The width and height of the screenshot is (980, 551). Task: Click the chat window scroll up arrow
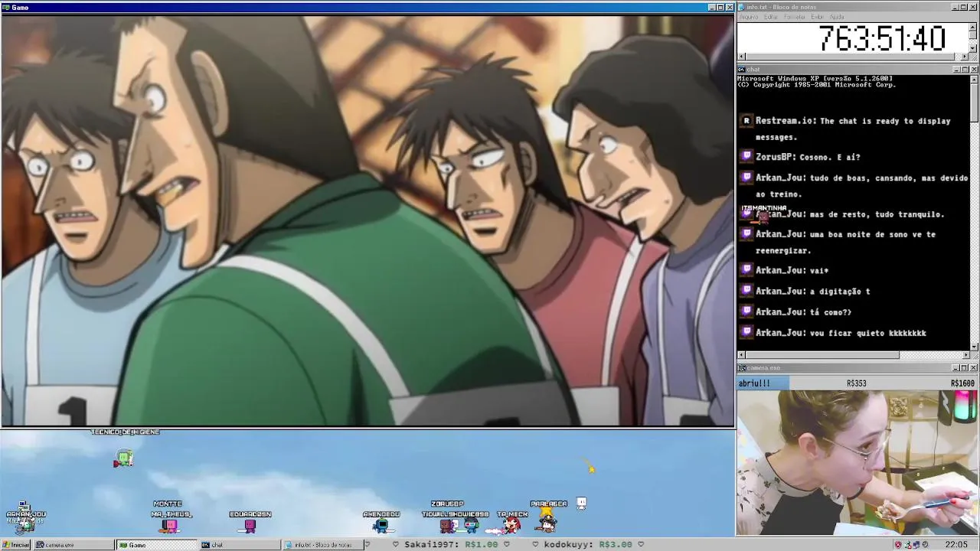974,79
